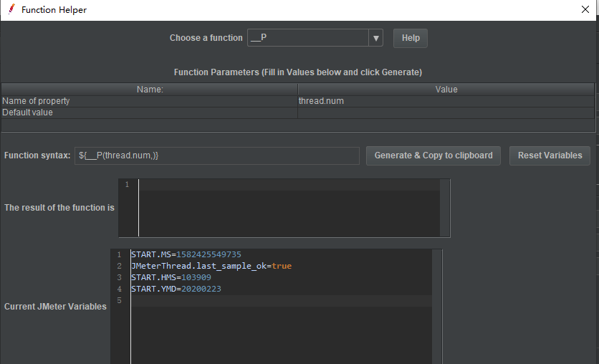
Task: Focus the Function syntax text field
Action: point(216,155)
